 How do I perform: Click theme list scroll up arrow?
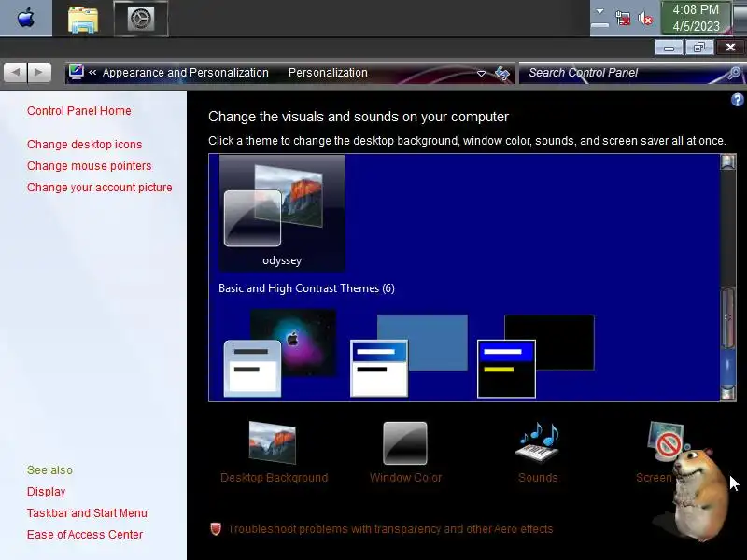click(x=727, y=162)
